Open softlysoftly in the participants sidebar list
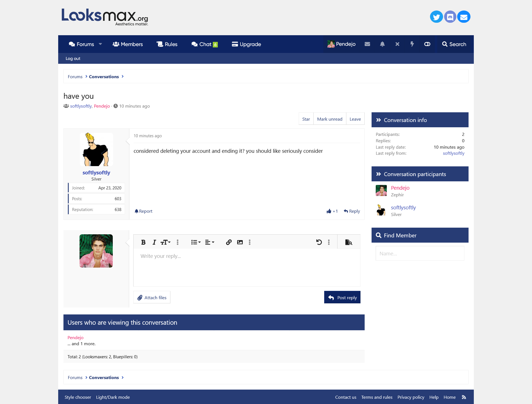The image size is (532, 404). point(403,207)
